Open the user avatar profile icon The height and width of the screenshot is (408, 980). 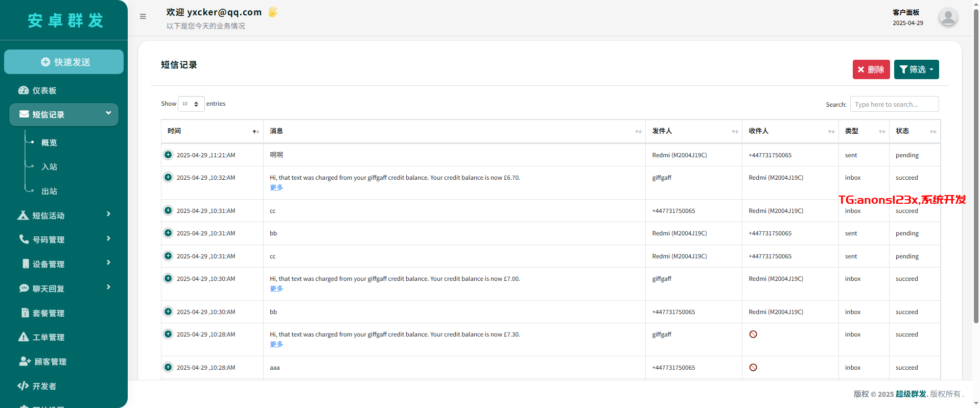[x=948, y=17]
